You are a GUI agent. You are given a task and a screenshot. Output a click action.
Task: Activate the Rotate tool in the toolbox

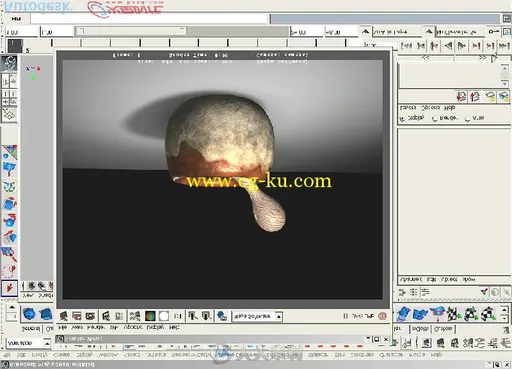pyautogui.click(x=9, y=221)
